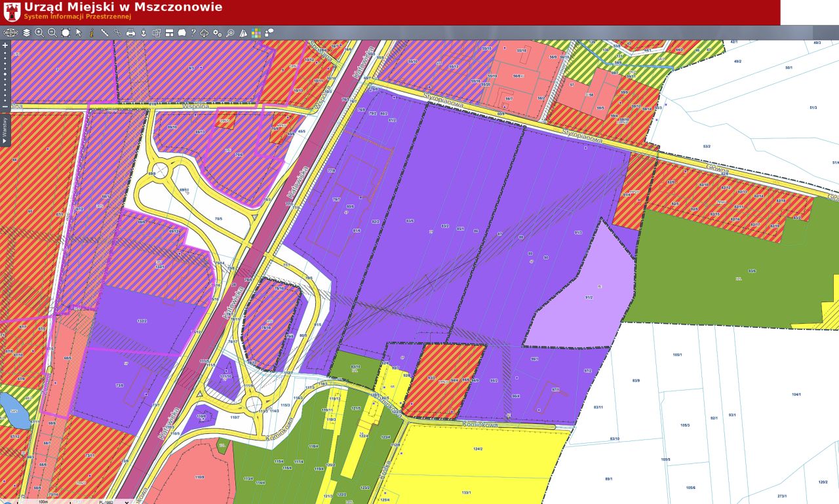Open the PL-1992 coordinate system dropdown

[113, 502]
